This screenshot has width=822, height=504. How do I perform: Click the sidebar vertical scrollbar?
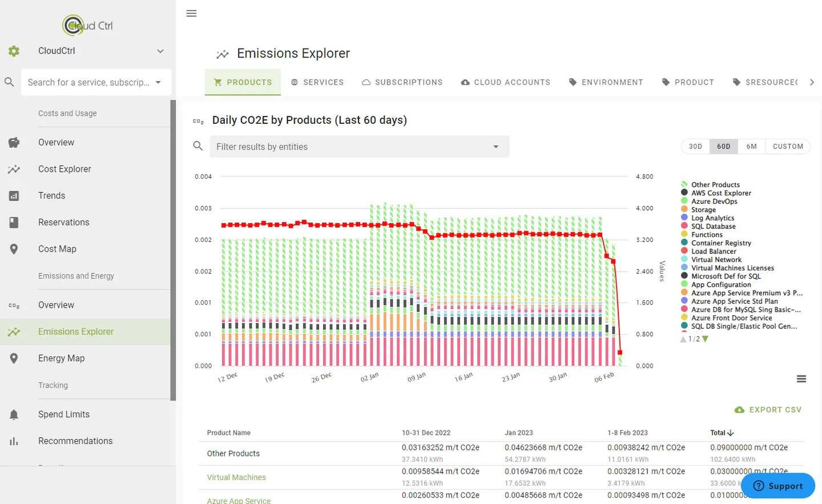point(173,250)
